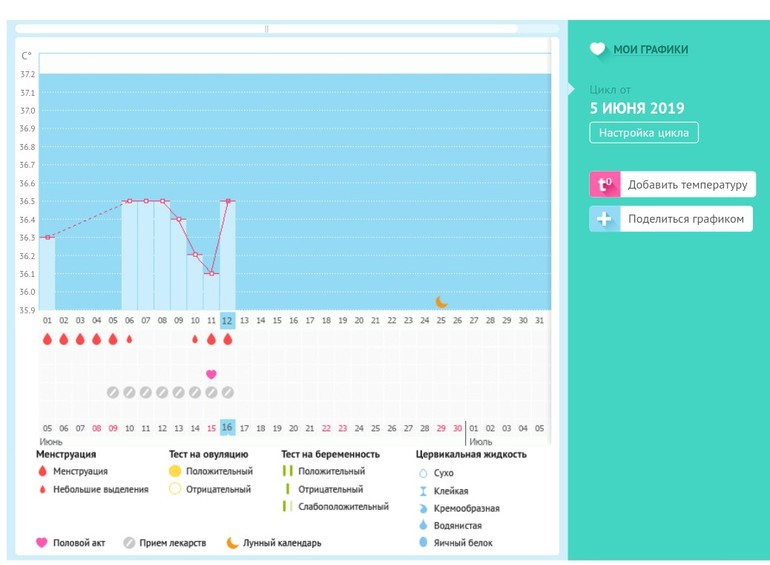Screen dimensions: 770x565
Task: Click the small discharge drop on cycle day 06
Action: click(x=129, y=339)
